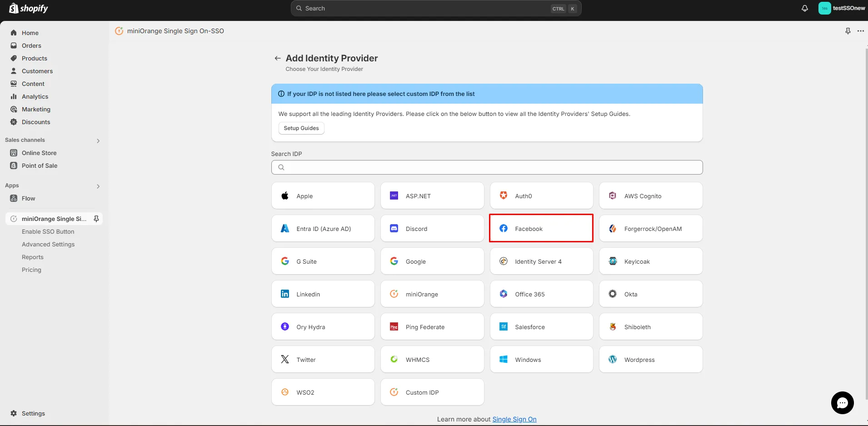Click the pin icon in app header
This screenshot has width=868, height=426.
click(x=848, y=31)
